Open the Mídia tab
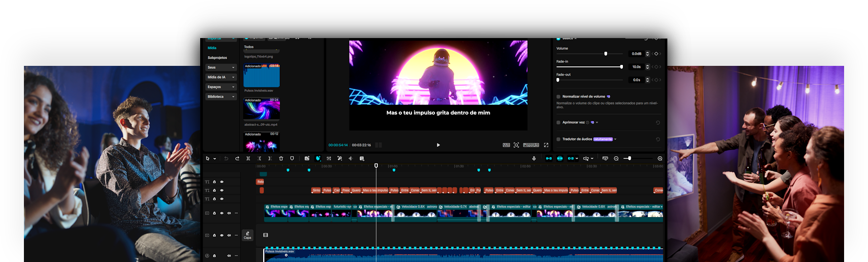The height and width of the screenshot is (262, 868). click(x=212, y=48)
